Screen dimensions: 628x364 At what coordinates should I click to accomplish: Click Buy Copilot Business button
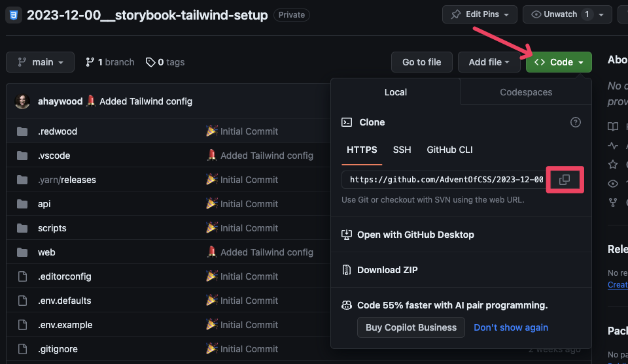click(411, 327)
